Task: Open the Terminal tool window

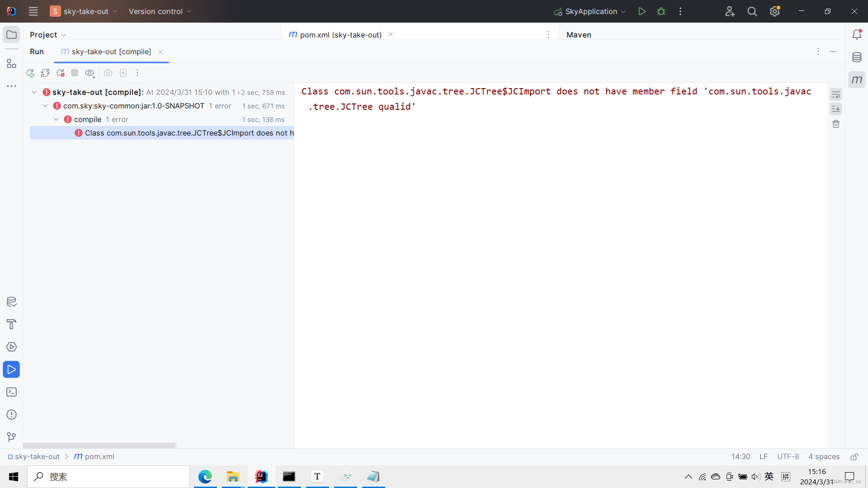Action: coord(12,392)
